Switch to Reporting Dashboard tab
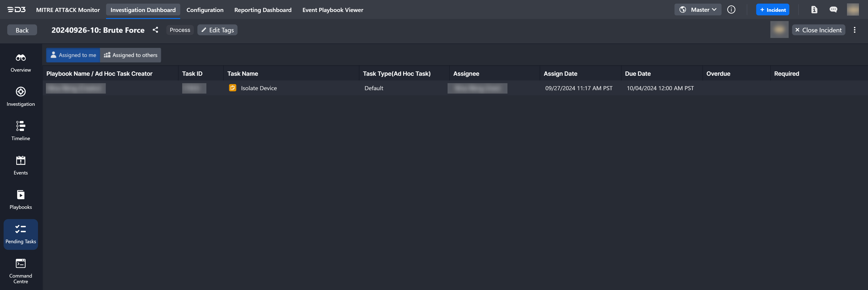 pyautogui.click(x=262, y=10)
